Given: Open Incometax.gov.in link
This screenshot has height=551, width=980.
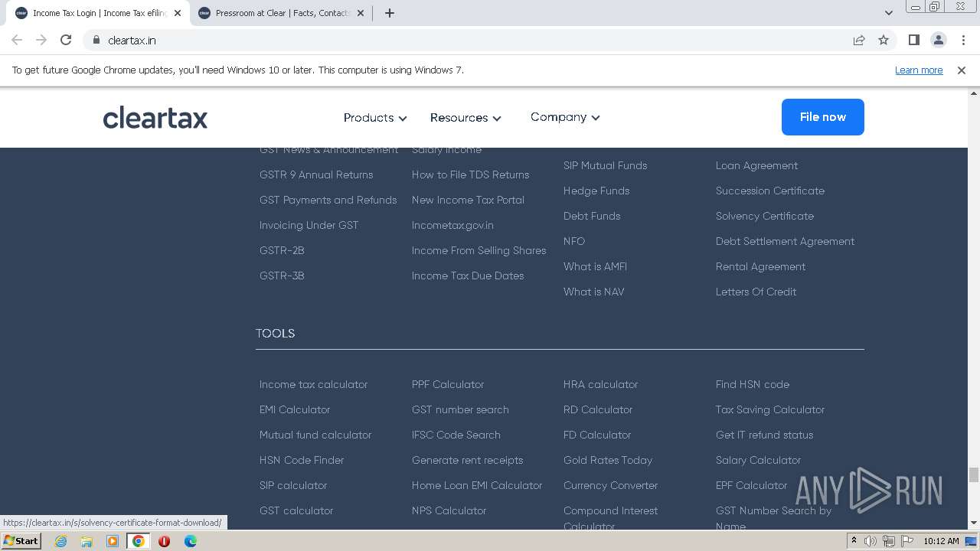Looking at the screenshot, I should [452, 225].
